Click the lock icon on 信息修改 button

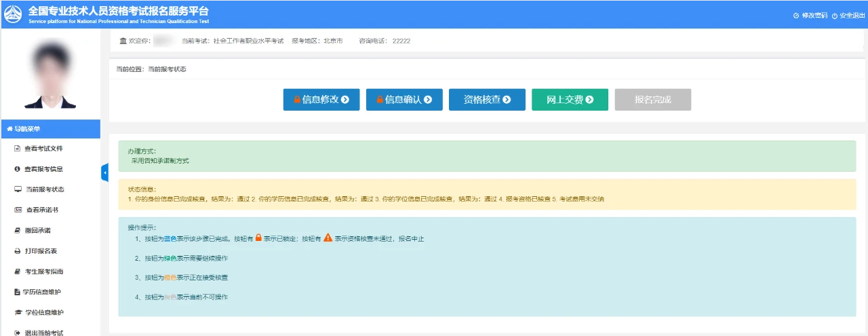click(x=297, y=100)
